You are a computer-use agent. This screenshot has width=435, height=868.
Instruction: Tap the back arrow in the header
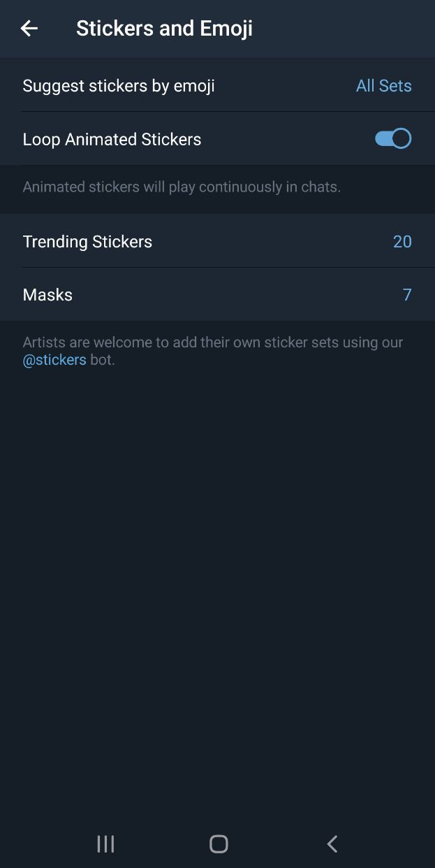29,29
